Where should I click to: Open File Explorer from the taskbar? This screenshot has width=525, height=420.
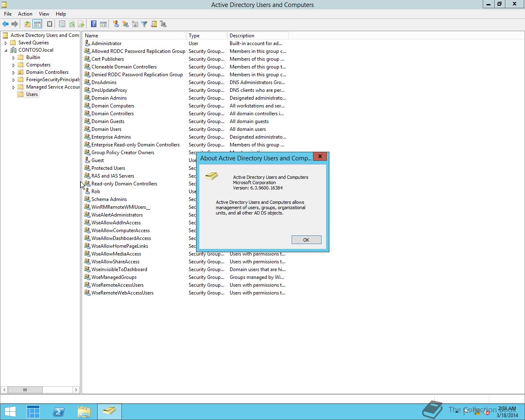pos(84,411)
